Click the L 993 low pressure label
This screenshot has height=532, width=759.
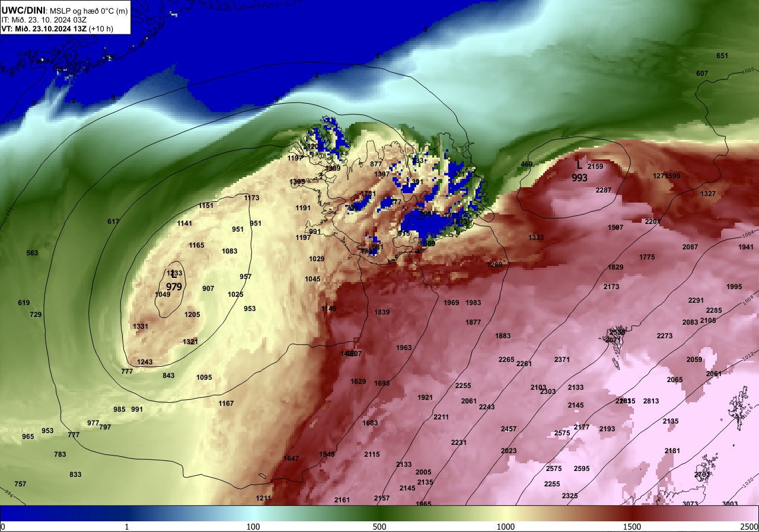tap(579, 172)
